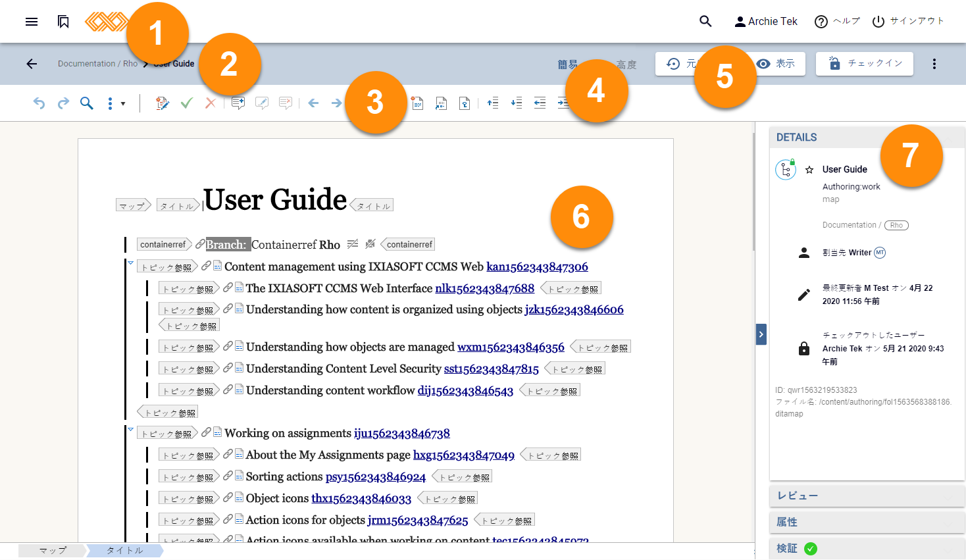Image resolution: width=966 pixels, height=560 pixels.
Task: Open link iju1562343846738
Action: (x=402, y=433)
